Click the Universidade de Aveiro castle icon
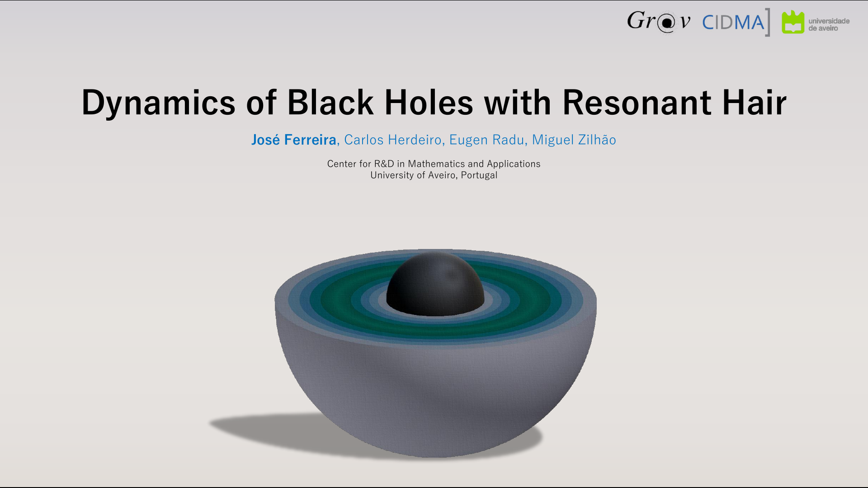Viewport: 868px width, 488px height. 793,22
